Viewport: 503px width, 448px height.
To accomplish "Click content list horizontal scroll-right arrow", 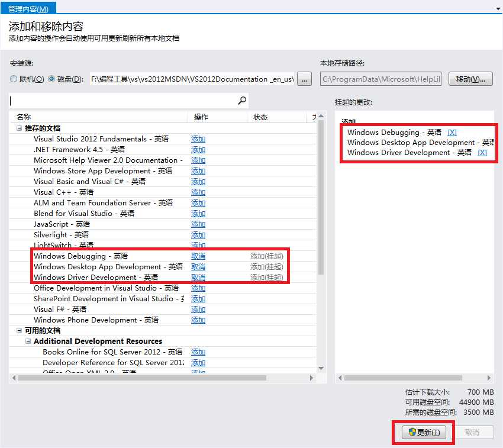I will [x=311, y=378].
